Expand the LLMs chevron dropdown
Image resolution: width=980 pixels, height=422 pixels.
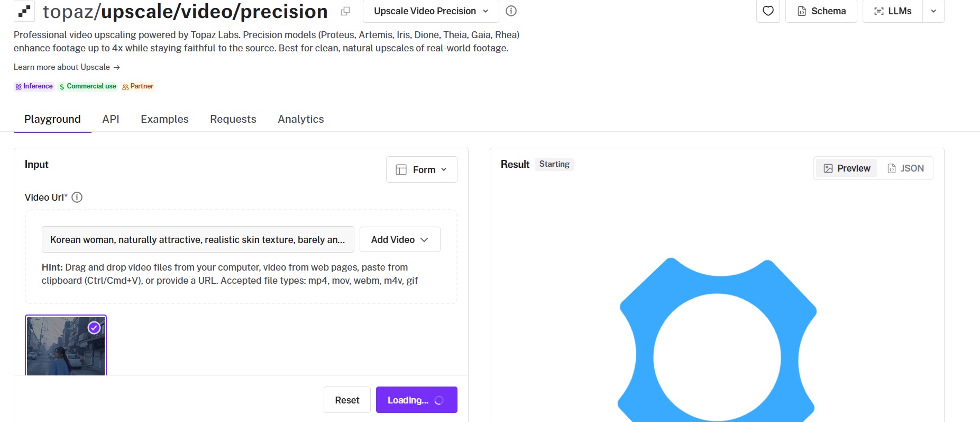933,11
